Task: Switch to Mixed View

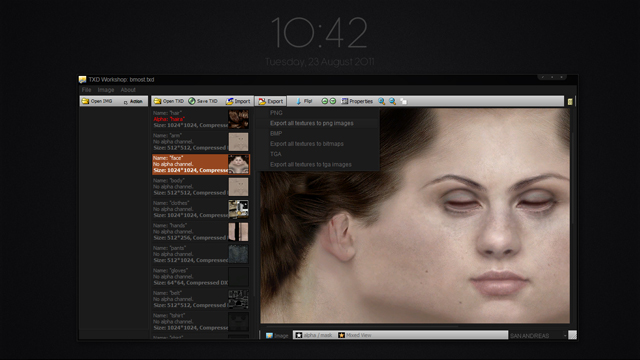Action: [x=354, y=336]
